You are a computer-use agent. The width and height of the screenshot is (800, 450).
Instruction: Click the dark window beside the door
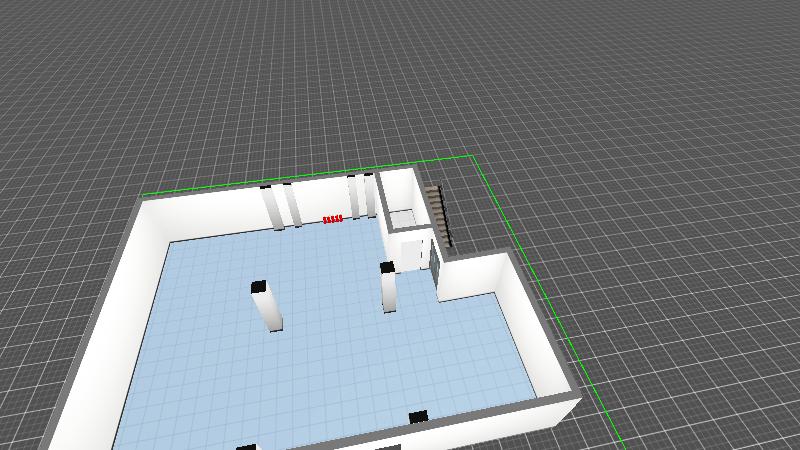pos(434,256)
